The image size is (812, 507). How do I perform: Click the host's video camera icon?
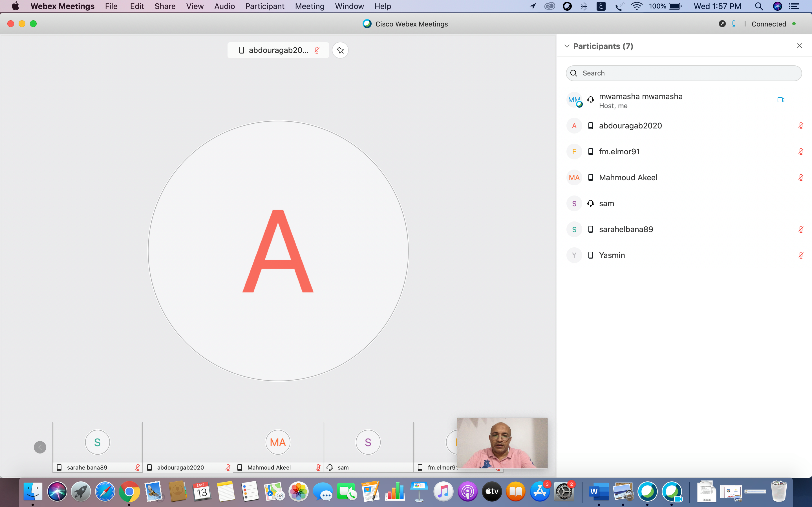pos(781,100)
